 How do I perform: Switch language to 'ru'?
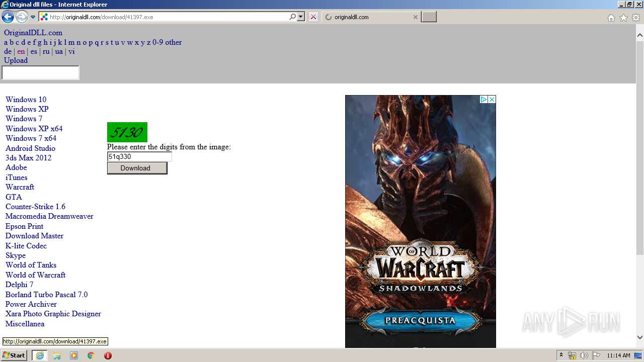(x=46, y=51)
